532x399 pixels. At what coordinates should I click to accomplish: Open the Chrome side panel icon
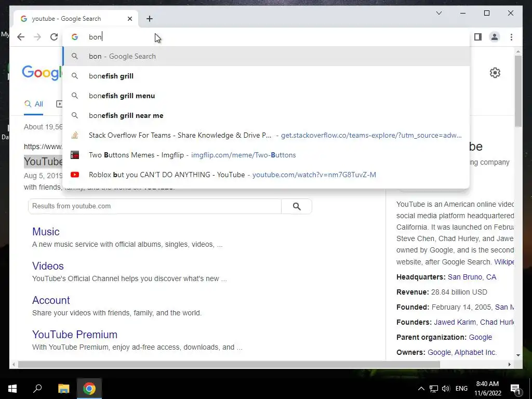(x=478, y=37)
